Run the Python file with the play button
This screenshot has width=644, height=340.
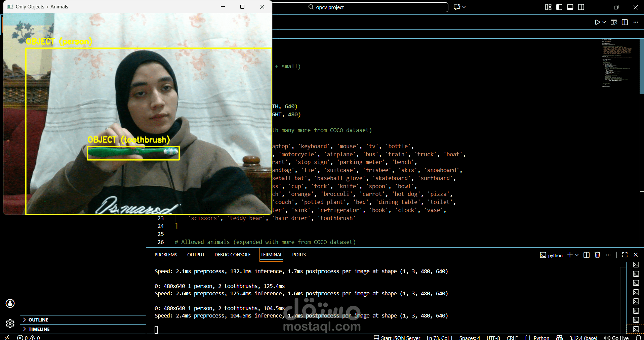pos(597,22)
